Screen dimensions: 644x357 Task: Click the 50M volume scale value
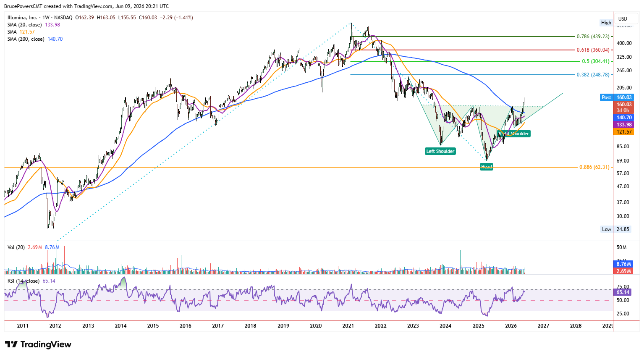[622, 247]
